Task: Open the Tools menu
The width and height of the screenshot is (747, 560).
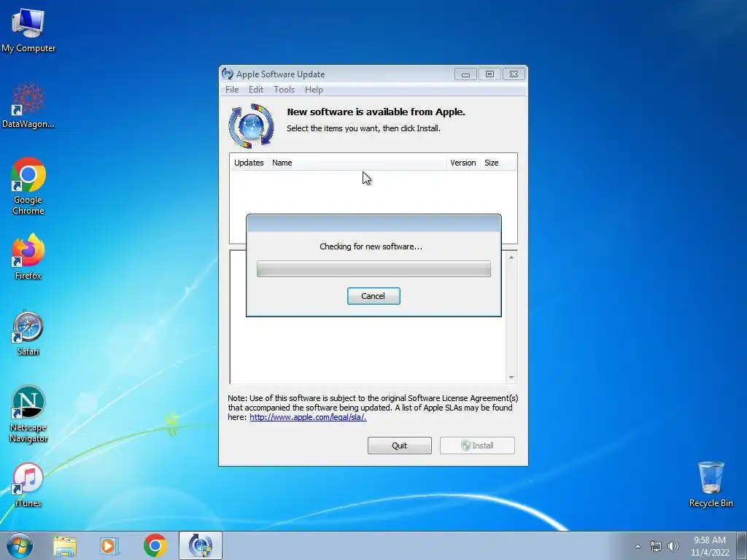Action: click(284, 90)
